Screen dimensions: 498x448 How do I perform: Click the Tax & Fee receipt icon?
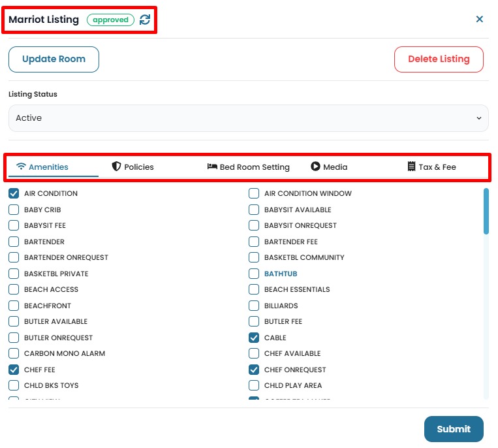click(411, 167)
